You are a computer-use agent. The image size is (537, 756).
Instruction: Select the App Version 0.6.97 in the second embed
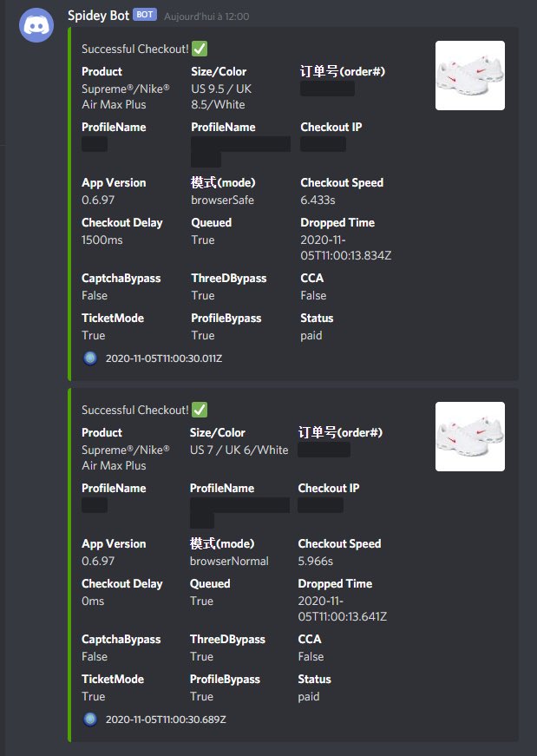pyautogui.click(x=98, y=561)
